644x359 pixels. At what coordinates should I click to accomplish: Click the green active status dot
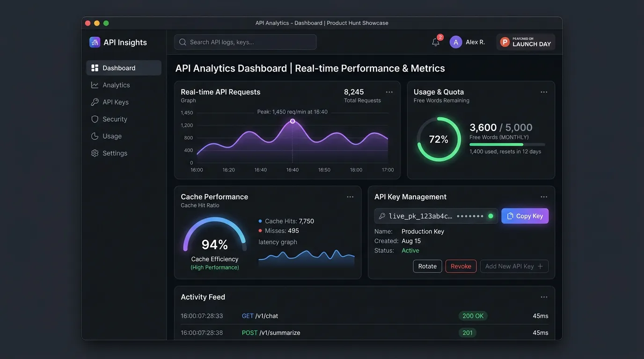coord(490,216)
